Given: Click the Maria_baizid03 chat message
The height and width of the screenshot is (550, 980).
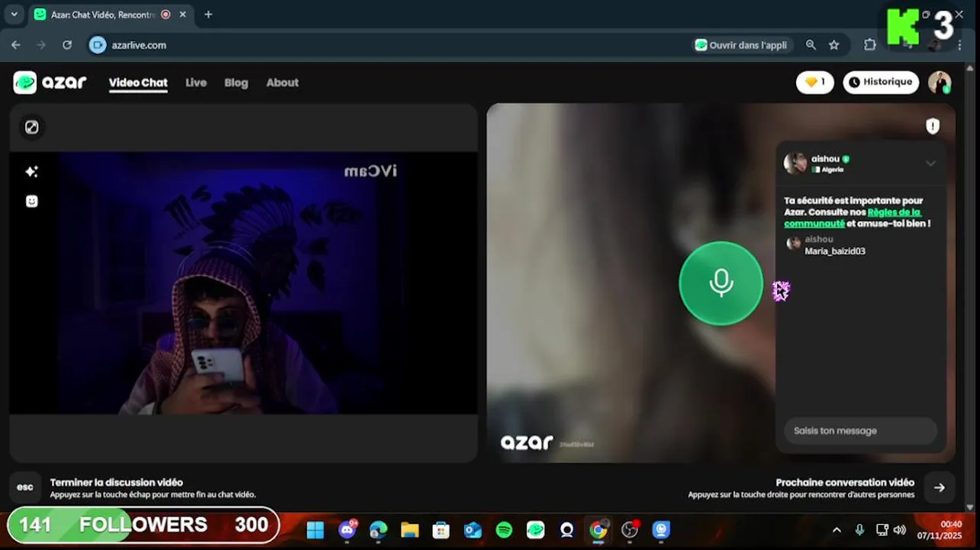Looking at the screenshot, I should coord(835,251).
